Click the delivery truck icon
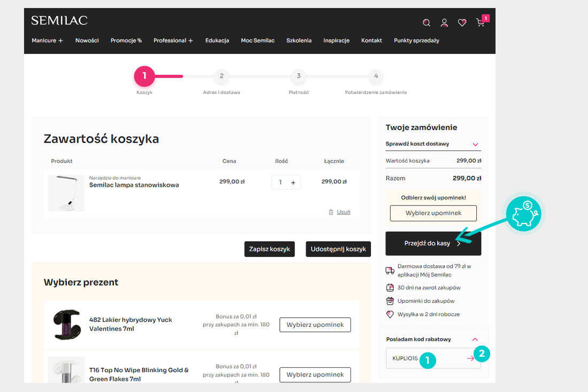This screenshot has width=588, height=392. point(390,271)
